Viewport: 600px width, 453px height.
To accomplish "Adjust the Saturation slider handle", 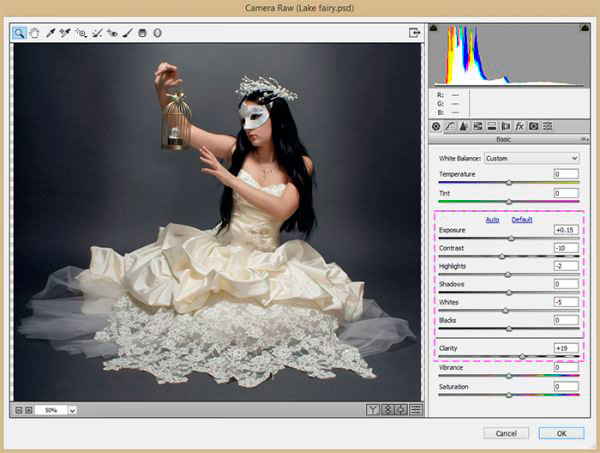I will coord(509,395).
